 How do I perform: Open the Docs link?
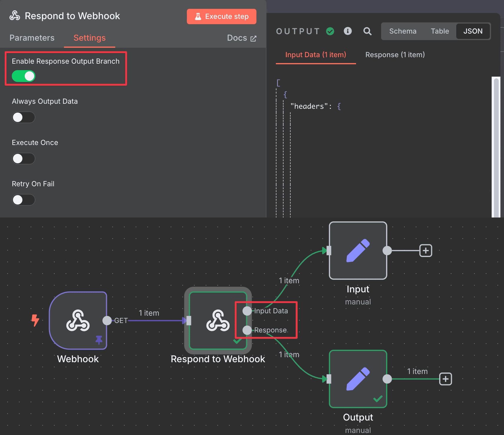[241, 38]
